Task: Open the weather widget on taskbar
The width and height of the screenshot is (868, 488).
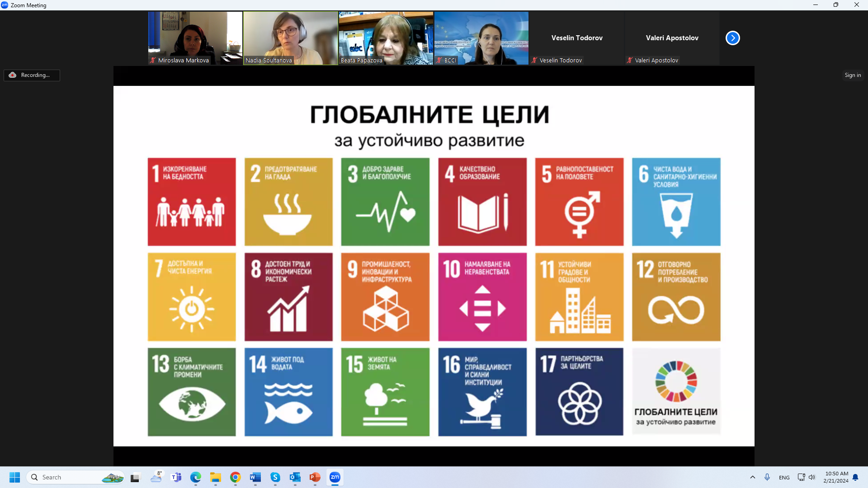Action: [x=156, y=477]
